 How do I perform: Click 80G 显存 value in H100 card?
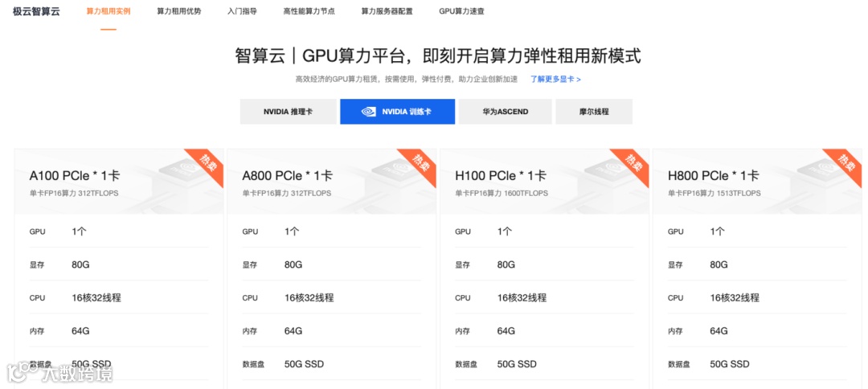pos(506,264)
